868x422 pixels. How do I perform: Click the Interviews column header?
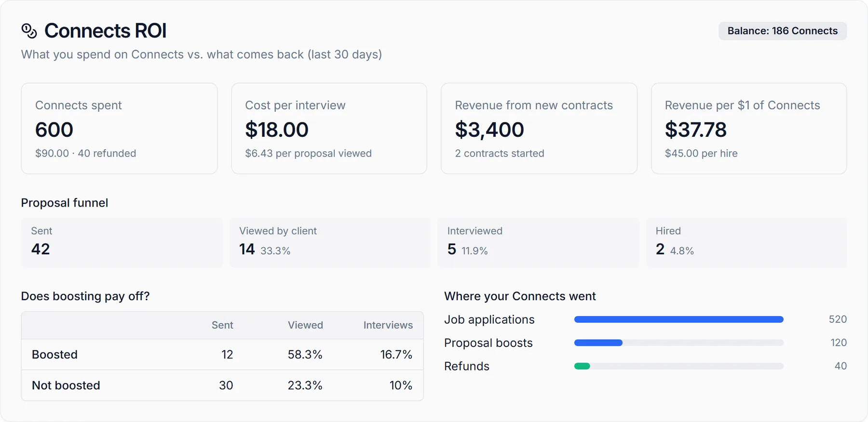click(388, 325)
